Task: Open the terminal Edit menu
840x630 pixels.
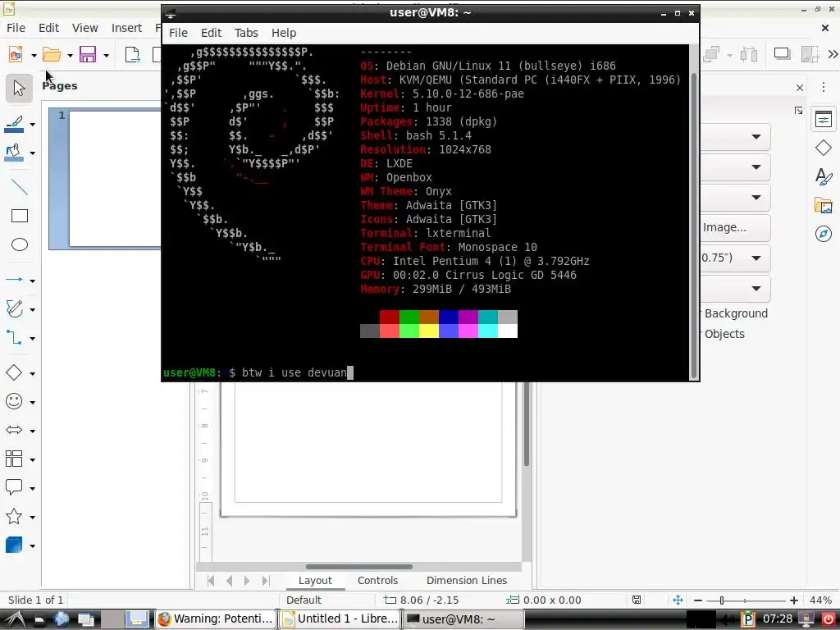Action: [211, 33]
